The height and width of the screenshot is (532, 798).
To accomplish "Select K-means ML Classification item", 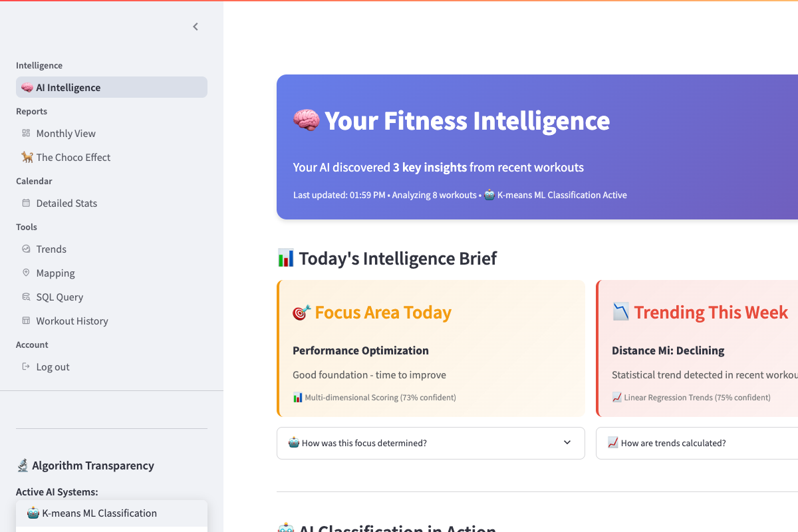I will click(x=100, y=513).
